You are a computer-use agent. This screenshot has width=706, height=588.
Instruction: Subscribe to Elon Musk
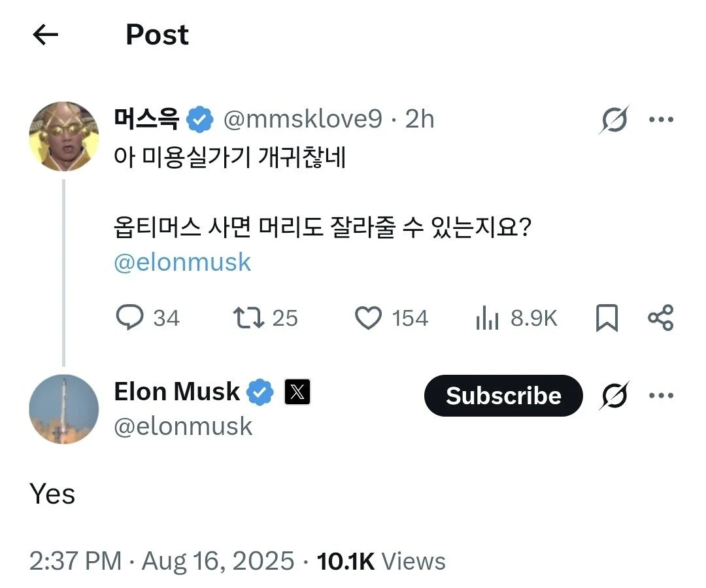[503, 396]
